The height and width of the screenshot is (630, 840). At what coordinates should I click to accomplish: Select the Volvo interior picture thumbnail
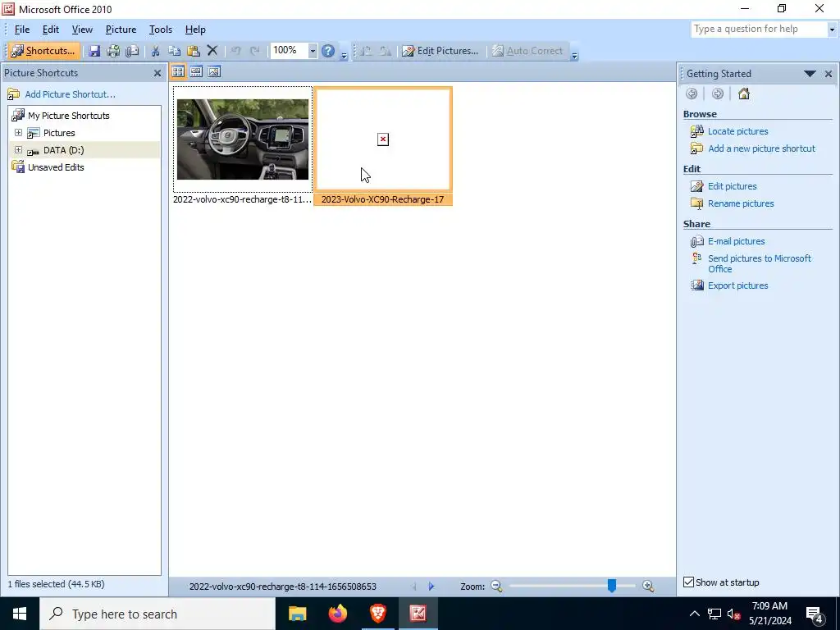(243, 139)
